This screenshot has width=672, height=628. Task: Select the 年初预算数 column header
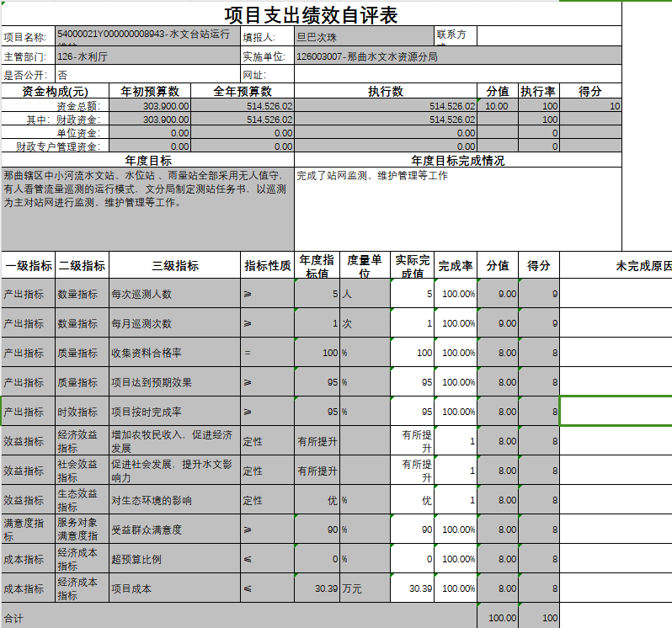pyautogui.click(x=151, y=91)
